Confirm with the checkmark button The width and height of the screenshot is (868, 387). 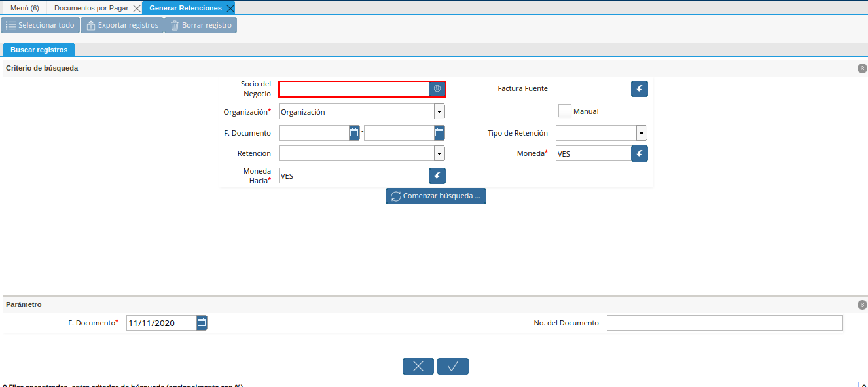click(453, 366)
